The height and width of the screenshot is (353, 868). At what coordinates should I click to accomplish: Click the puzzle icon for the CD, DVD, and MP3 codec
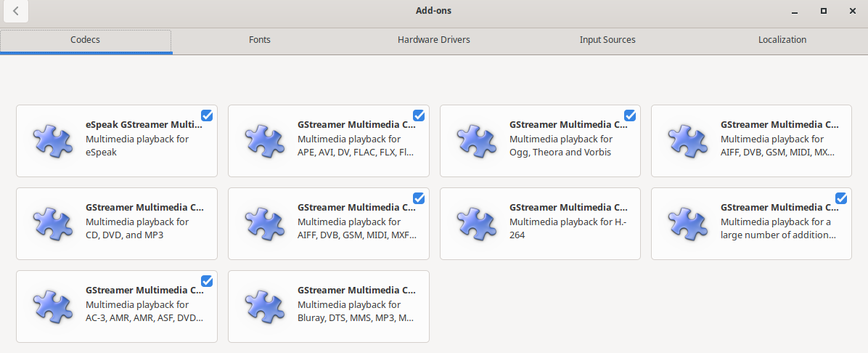[x=52, y=223]
